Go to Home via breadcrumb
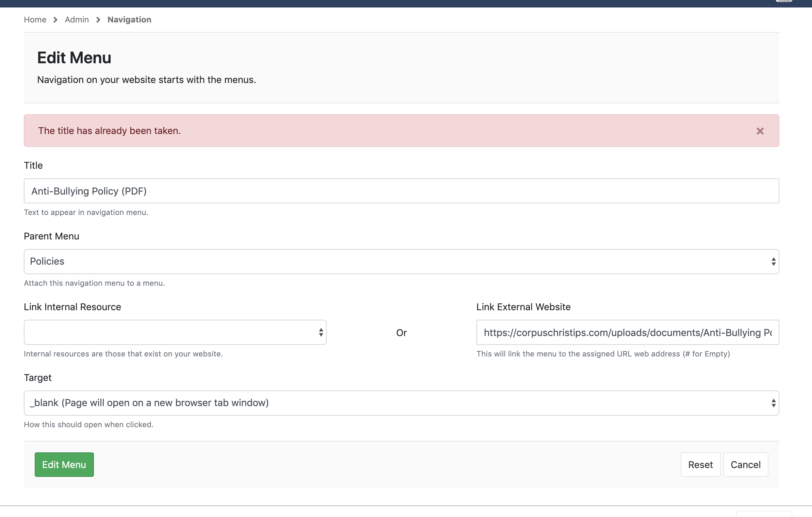The width and height of the screenshot is (812, 517). [x=35, y=20]
